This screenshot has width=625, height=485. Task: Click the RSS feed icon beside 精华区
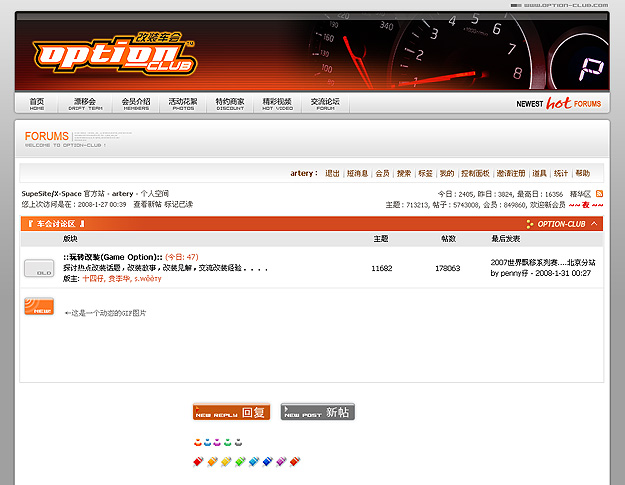point(599,193)
